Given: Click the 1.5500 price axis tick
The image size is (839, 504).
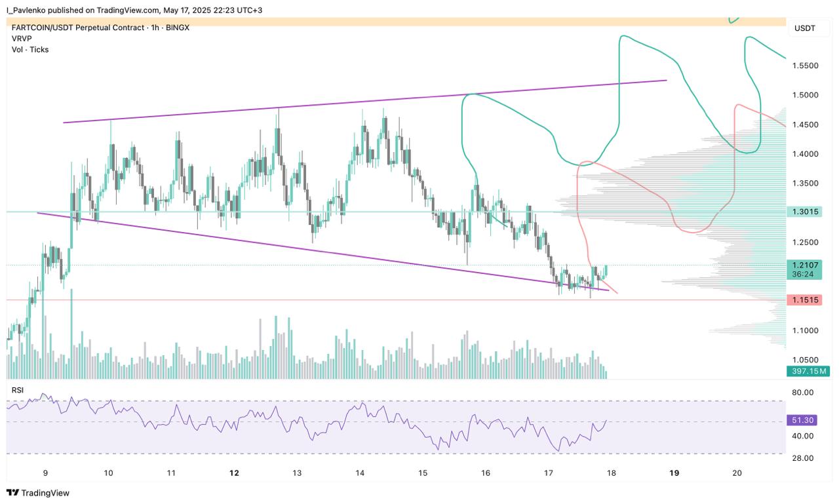Looking at the screenshot, I should click(x=805, y=66).
